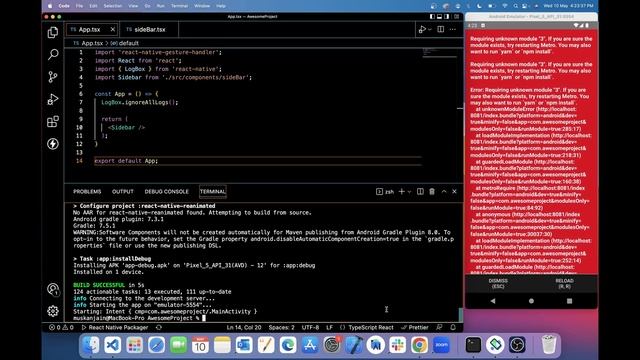Open the Source Control view
Image resolution: width=640 pixels, height=360 pixels.
pos(53,77)
